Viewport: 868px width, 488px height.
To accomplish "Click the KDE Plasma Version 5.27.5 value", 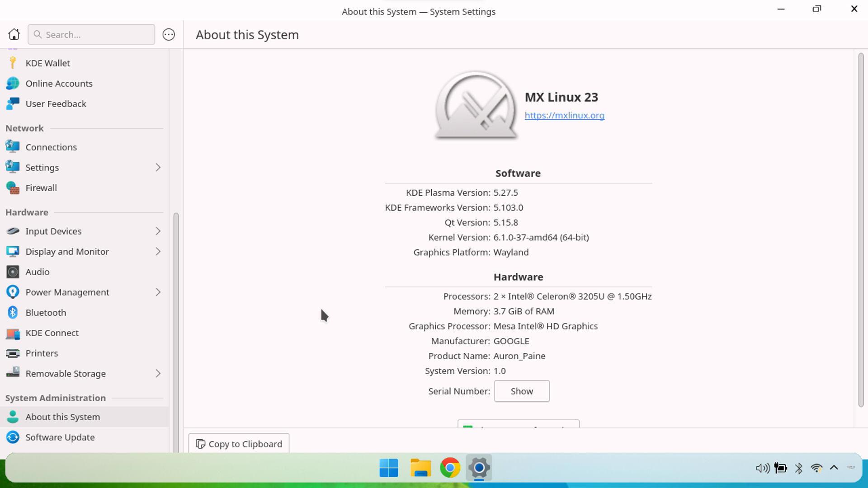I will 506,192.
